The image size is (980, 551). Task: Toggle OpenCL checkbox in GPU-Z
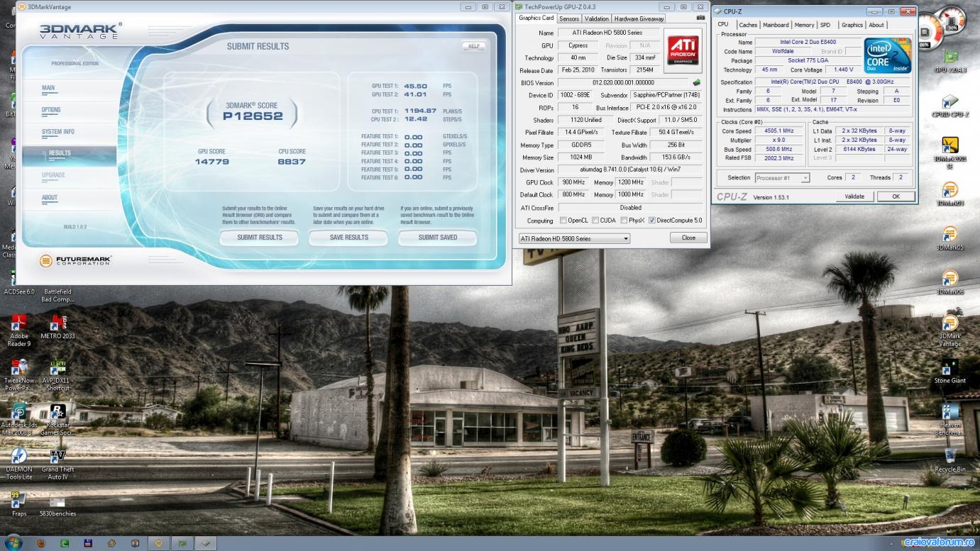click(x=563, y=221)
